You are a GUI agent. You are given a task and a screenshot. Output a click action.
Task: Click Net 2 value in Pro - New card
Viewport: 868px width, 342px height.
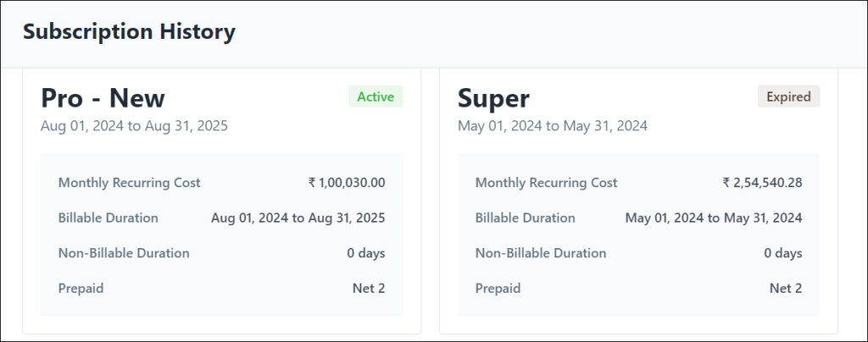coord(369,289)
